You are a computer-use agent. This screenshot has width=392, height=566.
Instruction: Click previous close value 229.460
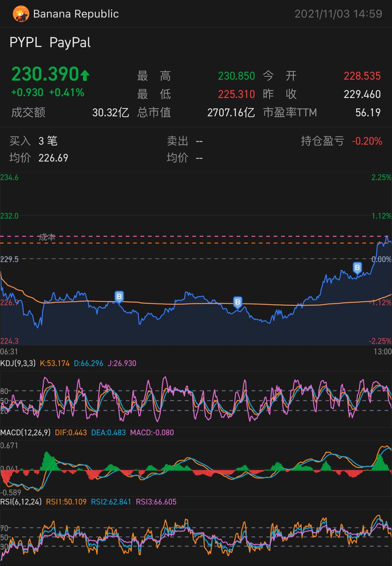pyautogui.click(x=362, y=94)
